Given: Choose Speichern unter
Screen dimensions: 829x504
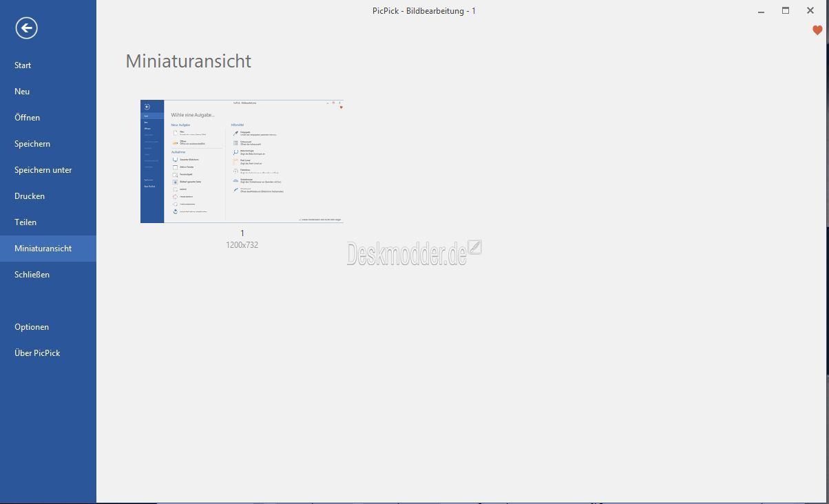Looking at the screenshot, I should click(48, 170).
